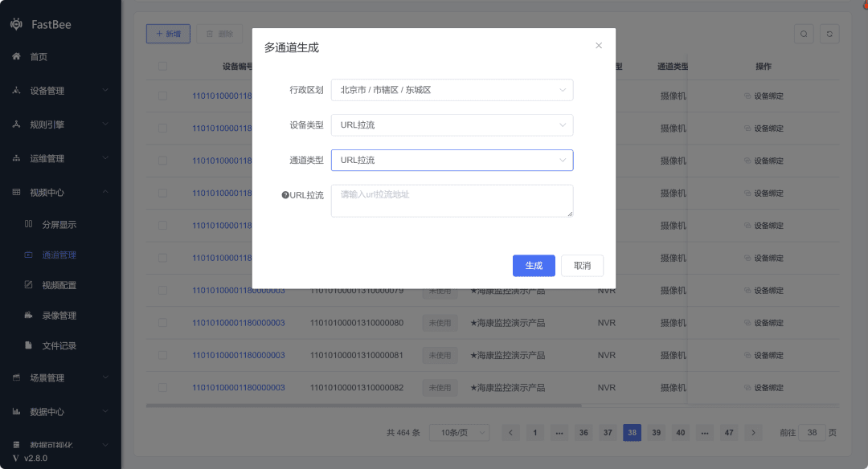Click the 录像管理 icon

(x=29, y=316)
